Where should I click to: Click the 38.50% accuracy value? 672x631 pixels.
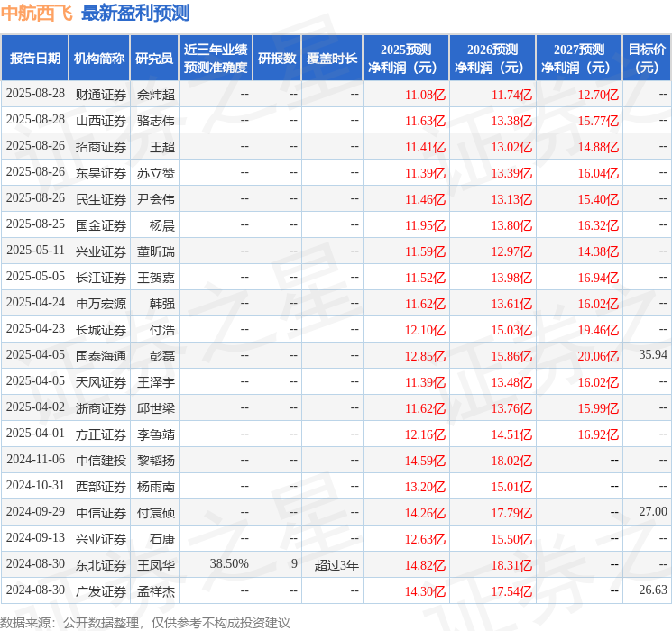pyautogui.click(x=229, y=564)
